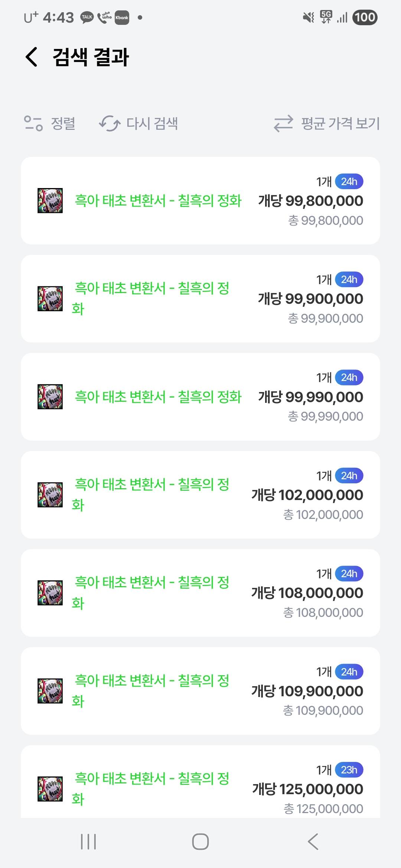Tap the back arrow beside 검색 결과
The height and width of the screenshot is (868, 401).
point(32,57)
